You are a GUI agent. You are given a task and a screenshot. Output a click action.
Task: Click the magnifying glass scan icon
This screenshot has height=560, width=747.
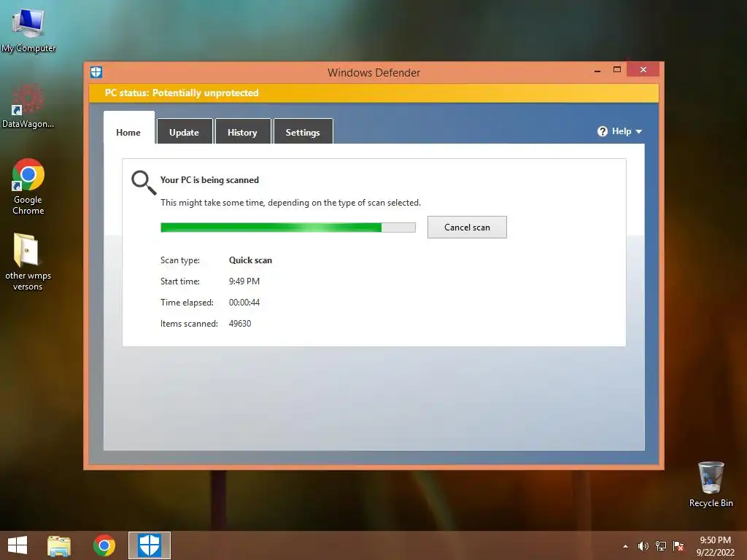144,183
